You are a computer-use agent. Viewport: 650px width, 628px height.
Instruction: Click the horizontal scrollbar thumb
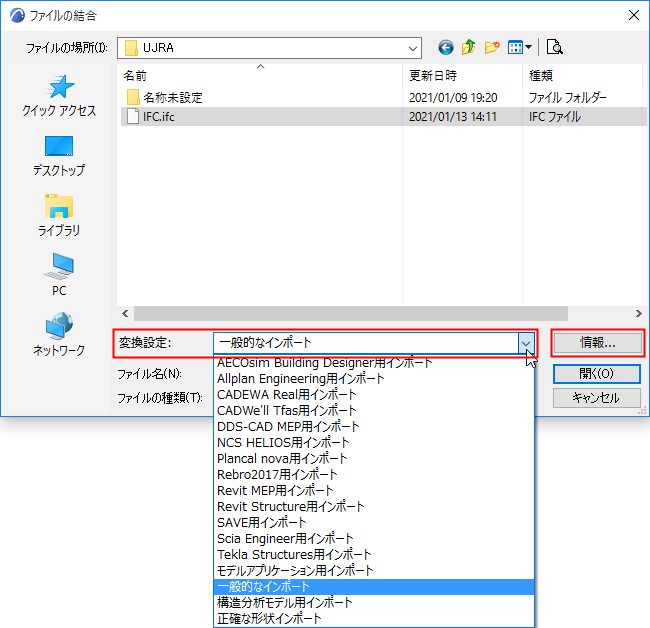coord(351,314)
